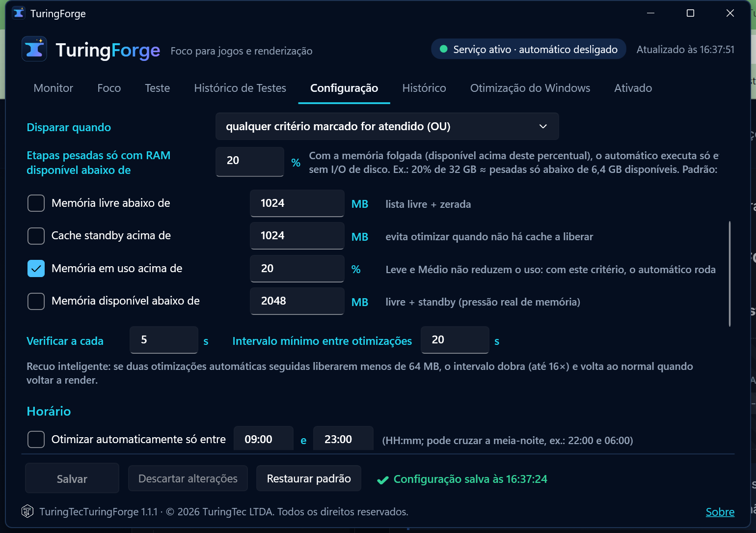Image resolution: width=756 pixels, height=533 pixels.
Task: Click the Horário section heading
Action: tap(49, 411)
